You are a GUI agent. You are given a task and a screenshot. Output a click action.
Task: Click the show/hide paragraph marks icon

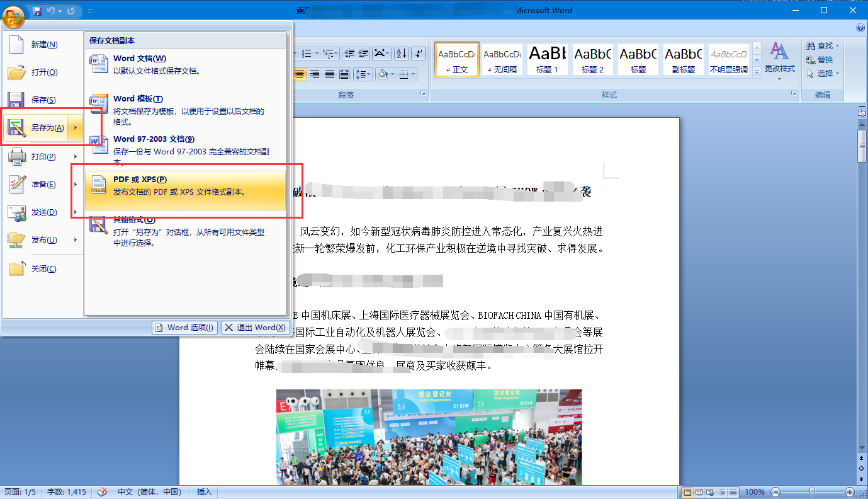[420, 54]
